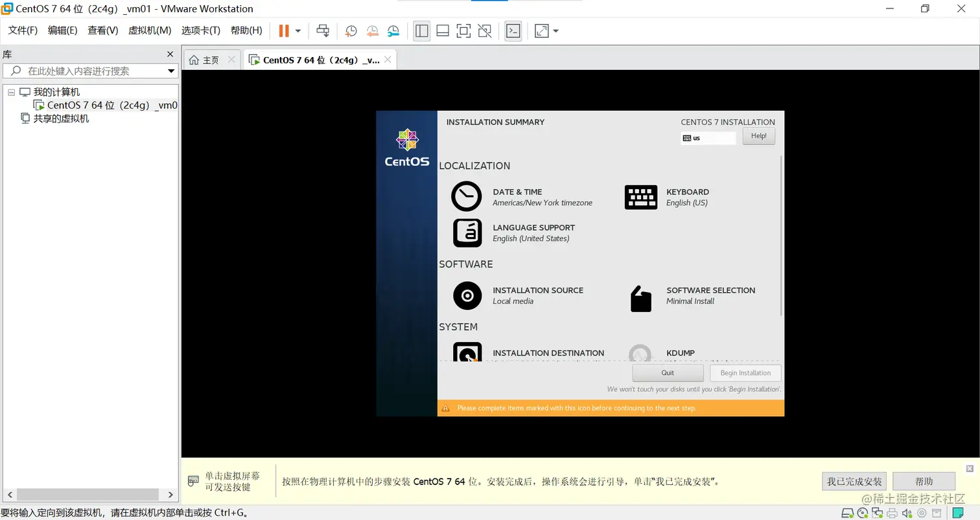Open the stretch display dropdown arrow
This screenshot has height=520, width=980.
coord(555,30)
